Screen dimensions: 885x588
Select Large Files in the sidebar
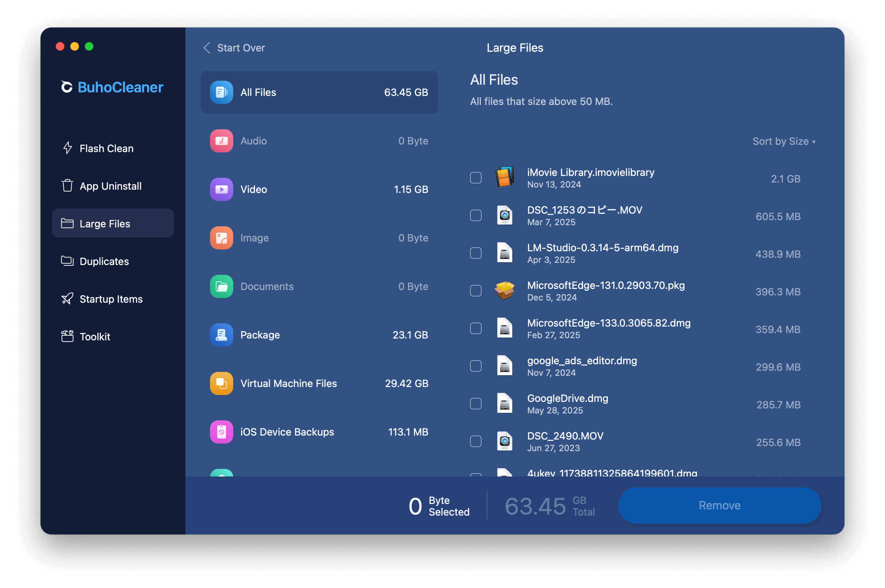(x=113, y=223)
